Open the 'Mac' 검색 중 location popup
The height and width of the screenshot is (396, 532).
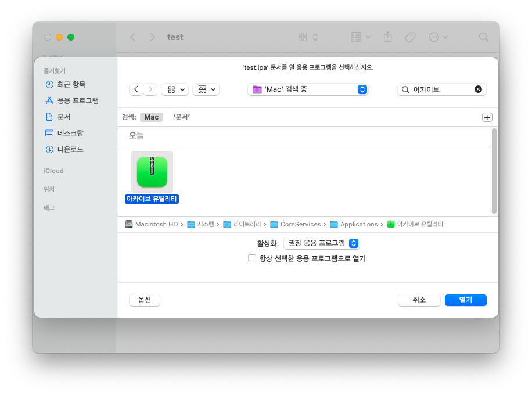[308, 89]
